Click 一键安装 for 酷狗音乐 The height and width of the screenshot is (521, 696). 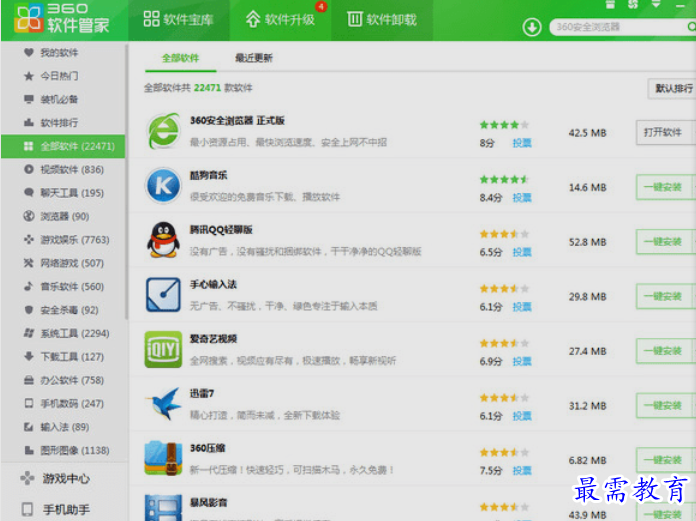coord(665,187)
